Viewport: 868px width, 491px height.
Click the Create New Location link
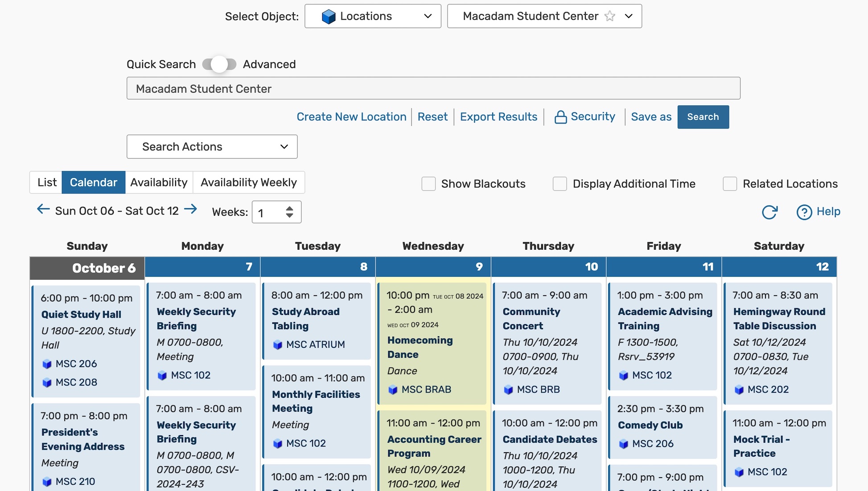point(352,116)
